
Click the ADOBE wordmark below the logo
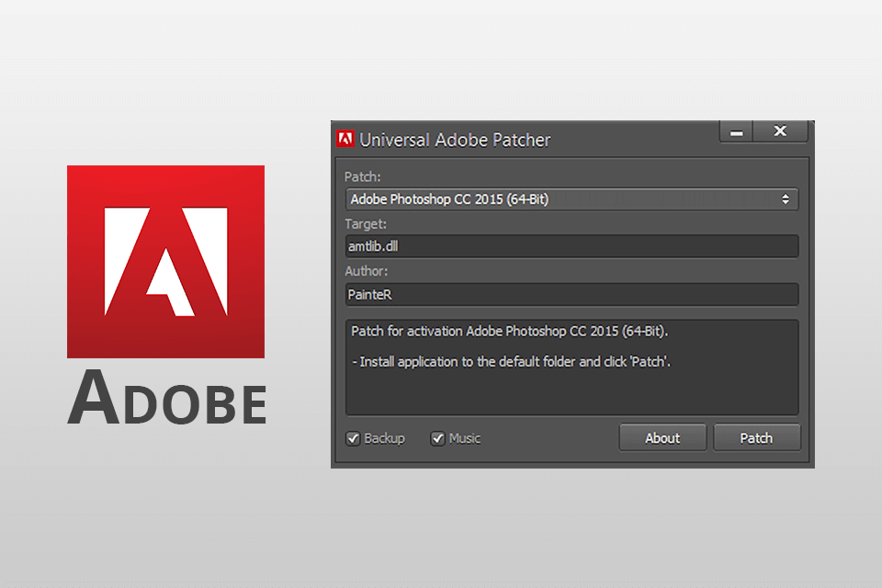165,398
